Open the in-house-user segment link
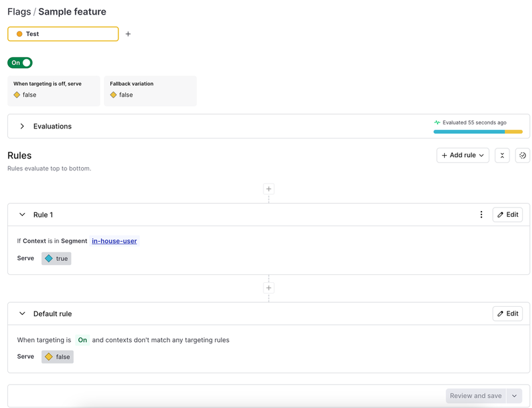 (x=114, y=241)
